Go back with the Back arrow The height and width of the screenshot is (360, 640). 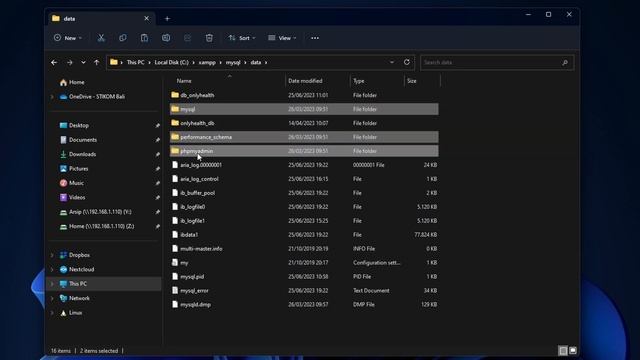[x=54, y=62]
